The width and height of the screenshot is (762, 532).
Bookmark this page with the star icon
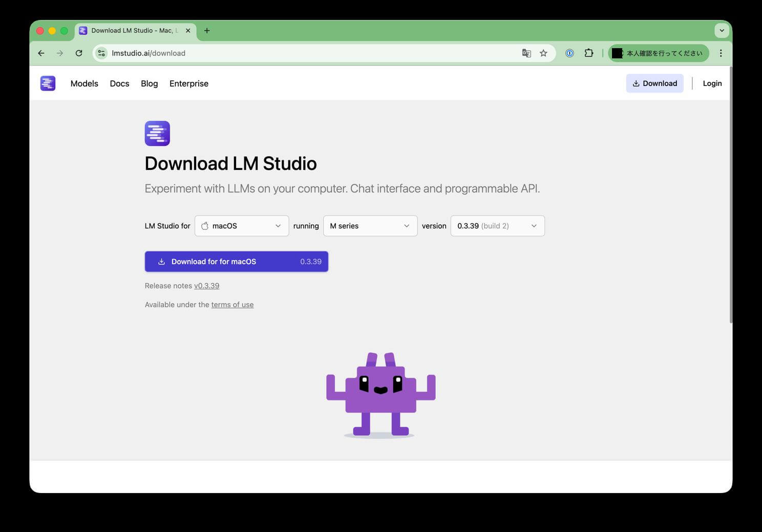[543, 53]
